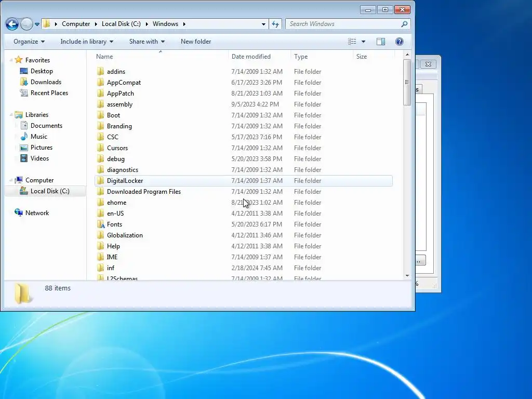Select Network in navigation pane
Image resolution: width=532 pixels, height=399 pixels.
(37, 212)
